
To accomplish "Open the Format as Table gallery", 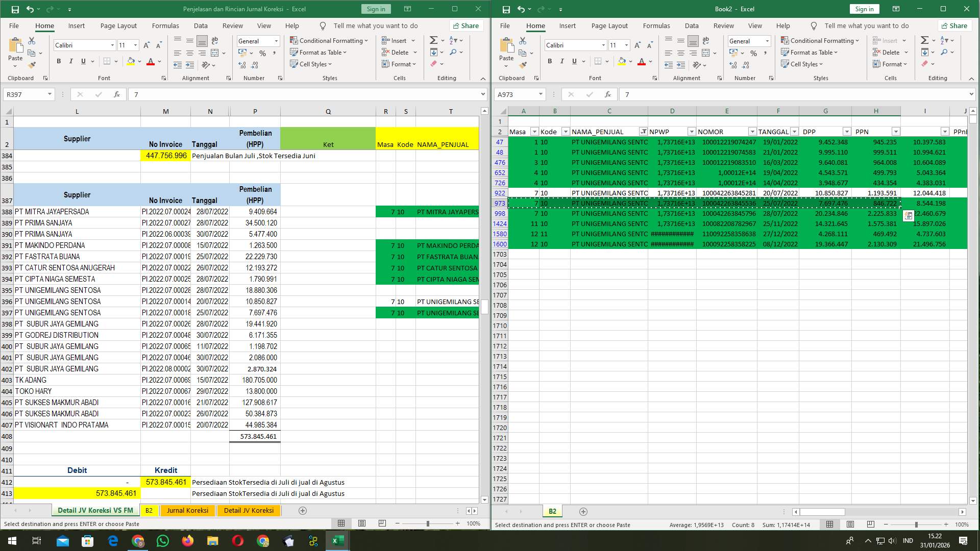I will [294, 52].
